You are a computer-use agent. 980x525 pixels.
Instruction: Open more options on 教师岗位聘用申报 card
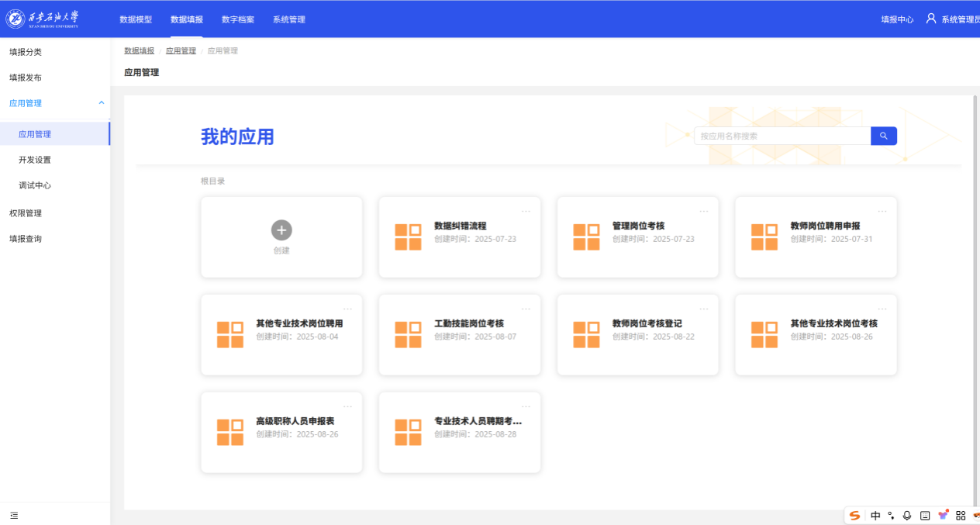click(882, 211)
